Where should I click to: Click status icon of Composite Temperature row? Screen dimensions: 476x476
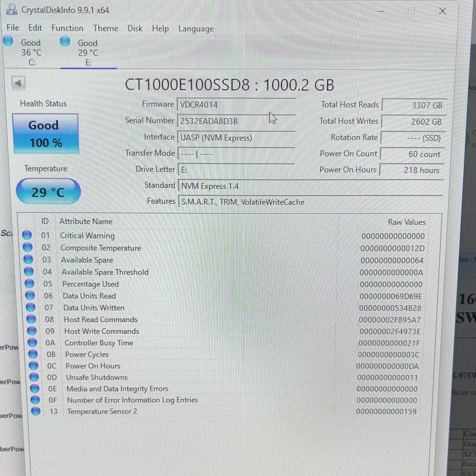click(27, 248)
